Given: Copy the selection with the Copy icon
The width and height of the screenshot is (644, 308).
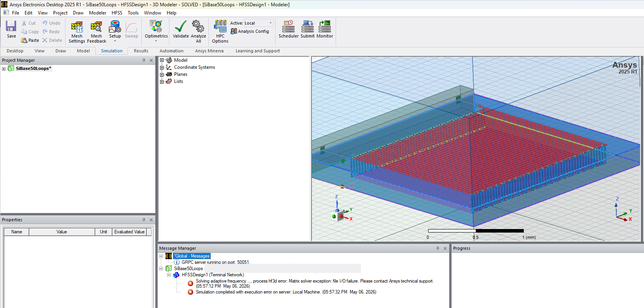Looking at the screenshot, I should pos(24,32).
